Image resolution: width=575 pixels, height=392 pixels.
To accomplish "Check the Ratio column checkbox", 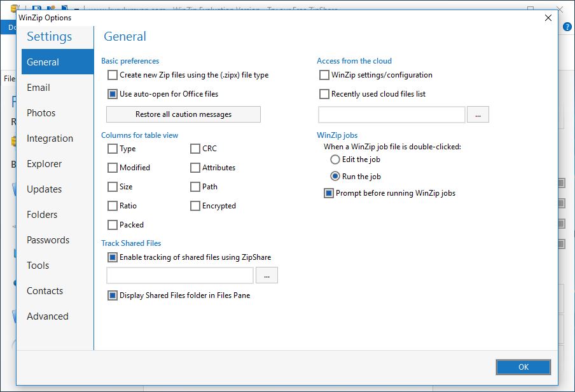I will pyautogui.click(x=113, y=206).
